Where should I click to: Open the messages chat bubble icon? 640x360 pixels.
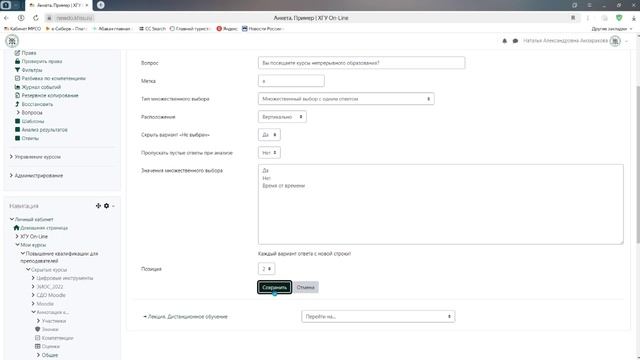click(x=515, y=41)
